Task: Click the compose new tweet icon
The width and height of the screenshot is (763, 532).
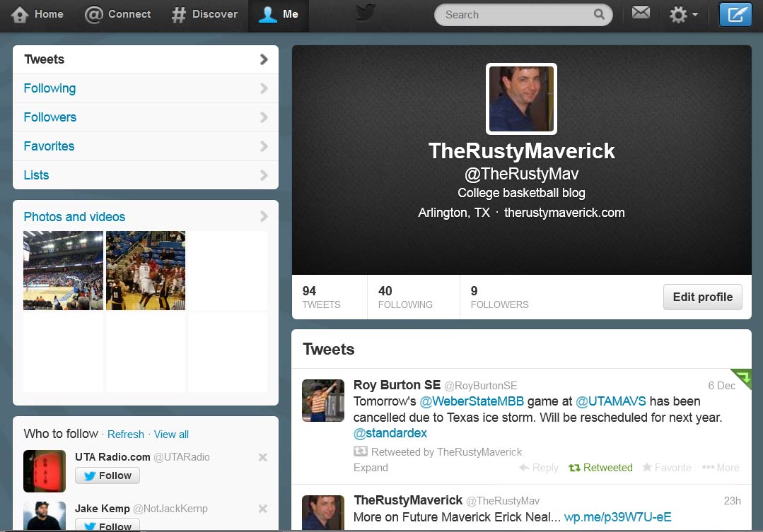Action: (x=735, y=15)
